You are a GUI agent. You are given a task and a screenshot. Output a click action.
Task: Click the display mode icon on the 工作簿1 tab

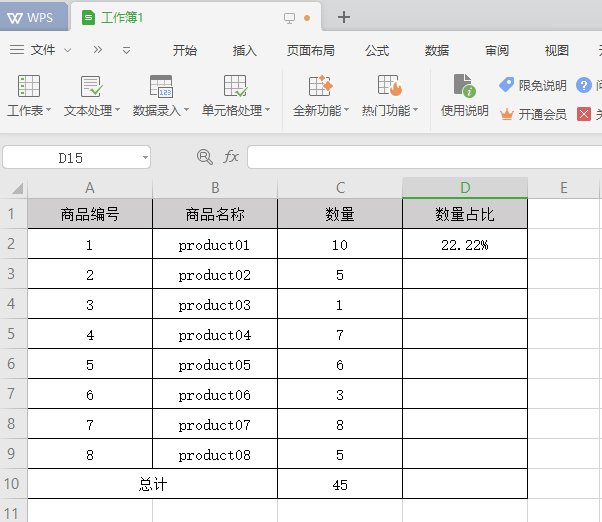coord(289,18)
